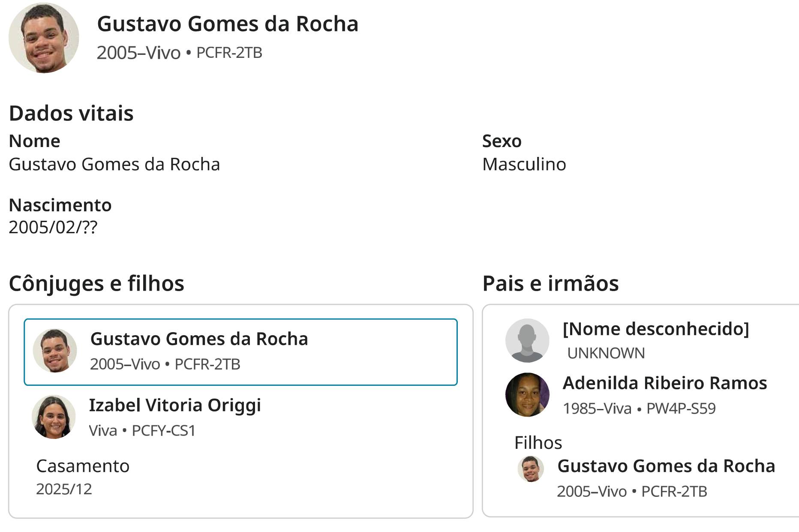
Task: Click Adenilda Ribeiro Ramos's avatar photo
Action: pyautogui.click(x=527, y=394)
